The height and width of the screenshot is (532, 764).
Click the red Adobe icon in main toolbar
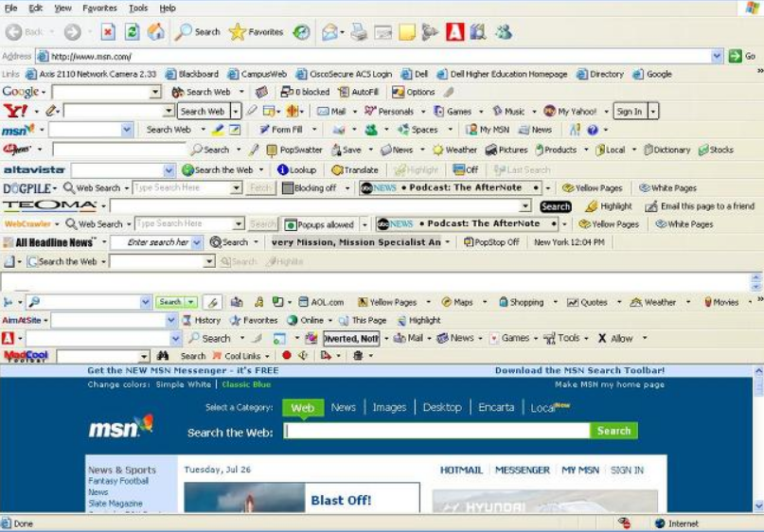coord(455,32)
